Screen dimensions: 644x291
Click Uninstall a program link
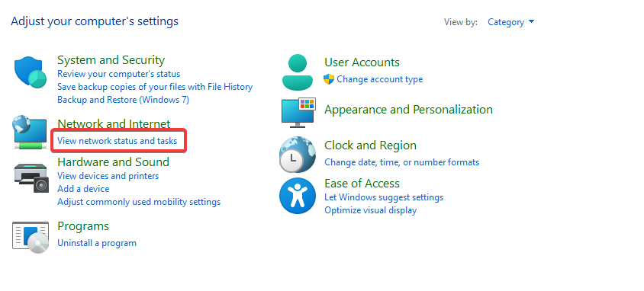97,243
